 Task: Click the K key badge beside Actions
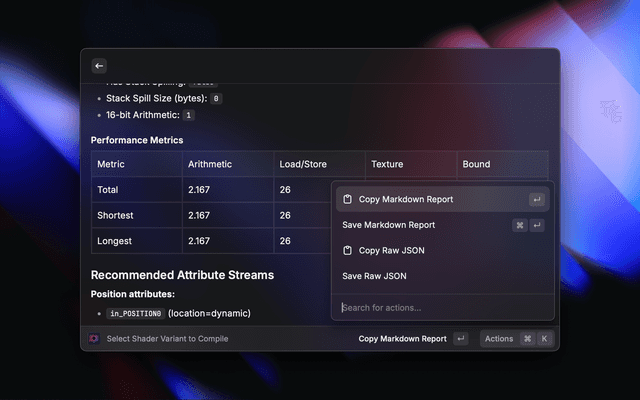(x=545, y=339)
